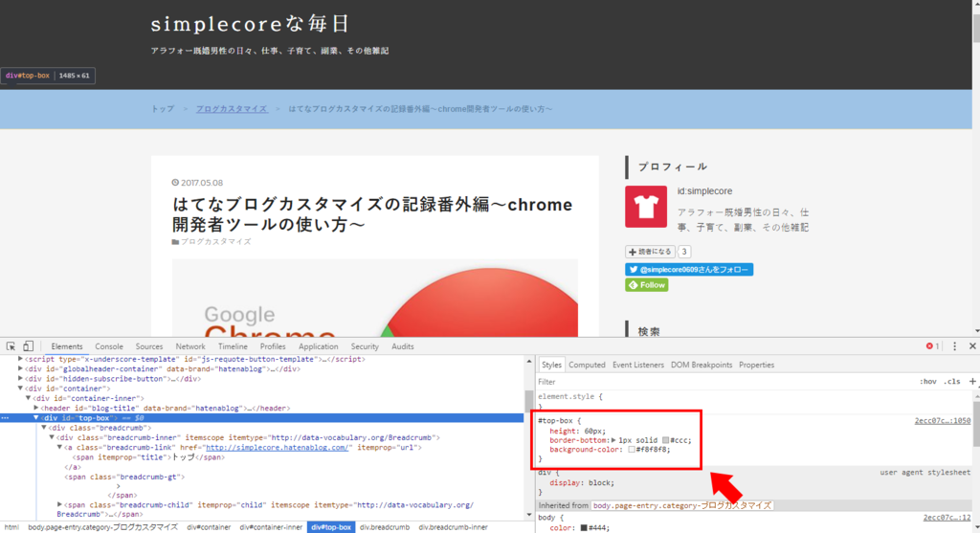Switch to the Computed sidebar tab
This screenshot has width=980, height=533.
click(587, 365)
